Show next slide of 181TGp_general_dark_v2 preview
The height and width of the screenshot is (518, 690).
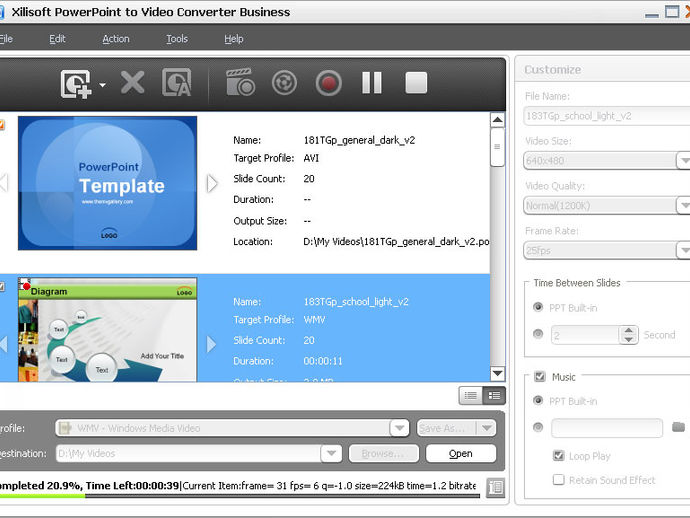pos(212,184)
